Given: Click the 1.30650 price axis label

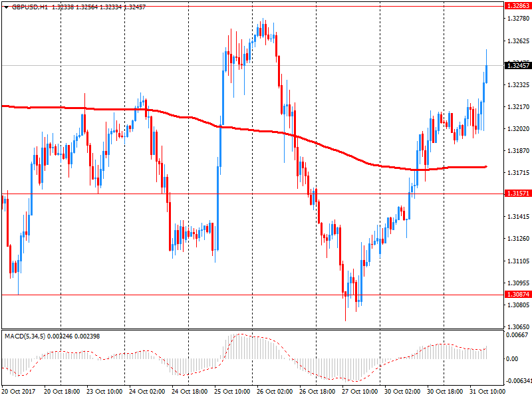Looking at the screenshot, I should point(518,327).
